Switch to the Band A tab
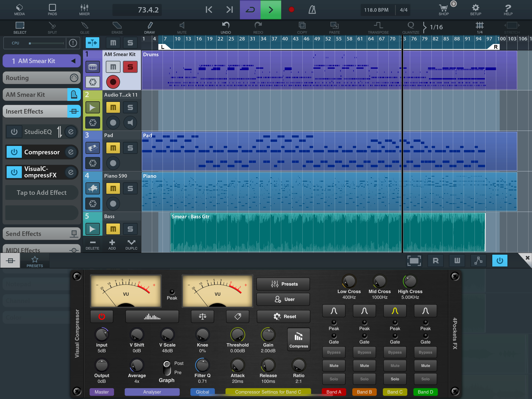 (x=334, y=392)
